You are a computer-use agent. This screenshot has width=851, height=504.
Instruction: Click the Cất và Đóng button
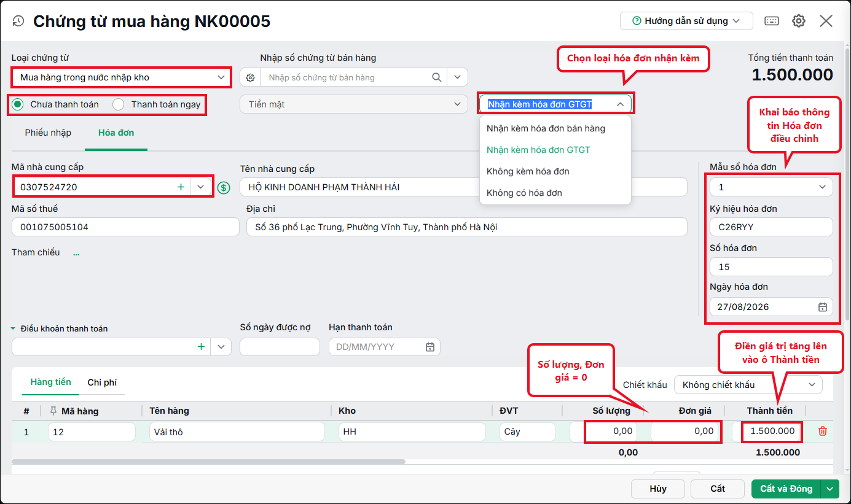pyautogui.click(x=786, y=489)
